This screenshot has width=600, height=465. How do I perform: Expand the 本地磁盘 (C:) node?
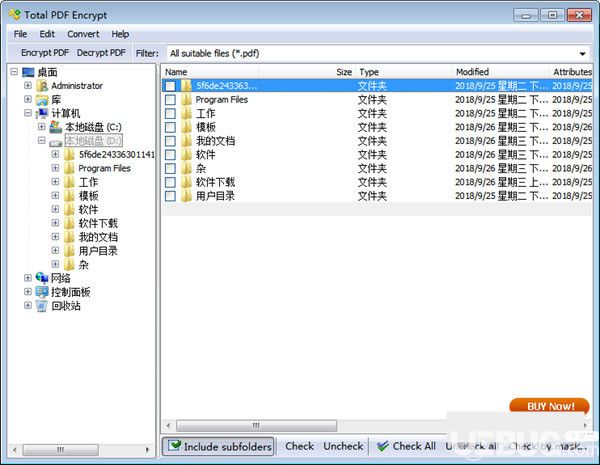[42, 126]
